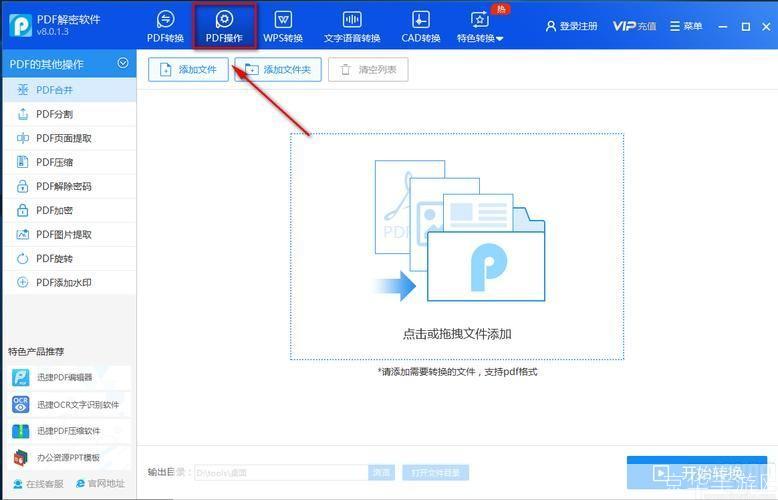The width and height of the screenshot is (778, 500).
Task: Open the PDF转换 toolbar tab
Action: click(165, 26)
